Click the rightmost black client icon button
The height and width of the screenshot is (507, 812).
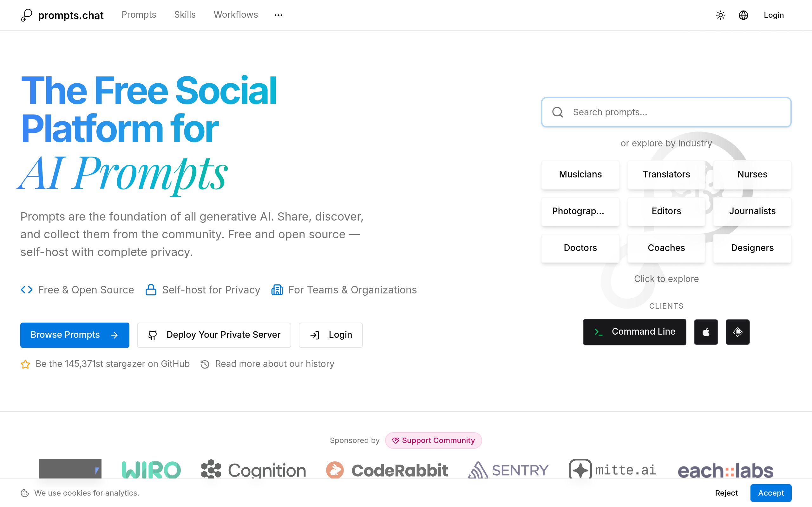(x=737, y=332)
